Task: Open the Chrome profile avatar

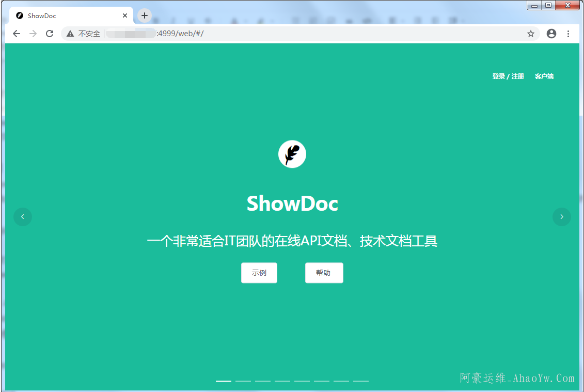Action: click(551, 34)
